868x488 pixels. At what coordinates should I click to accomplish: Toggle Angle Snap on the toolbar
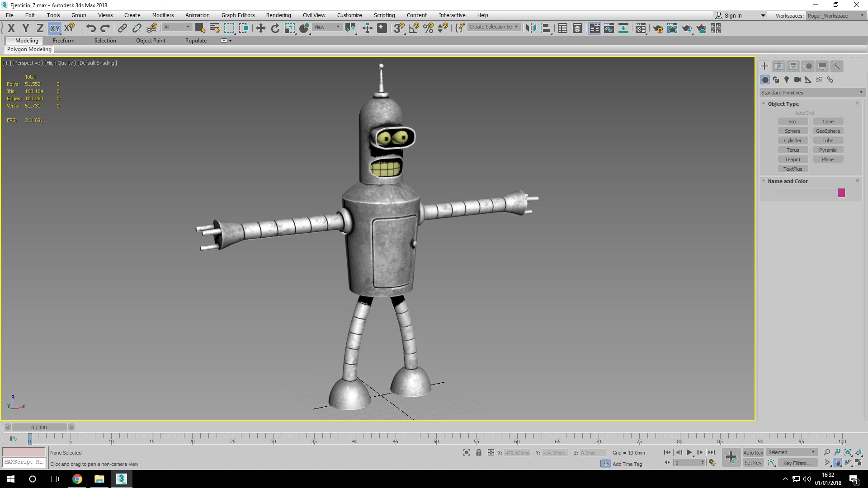pos(414,28)
